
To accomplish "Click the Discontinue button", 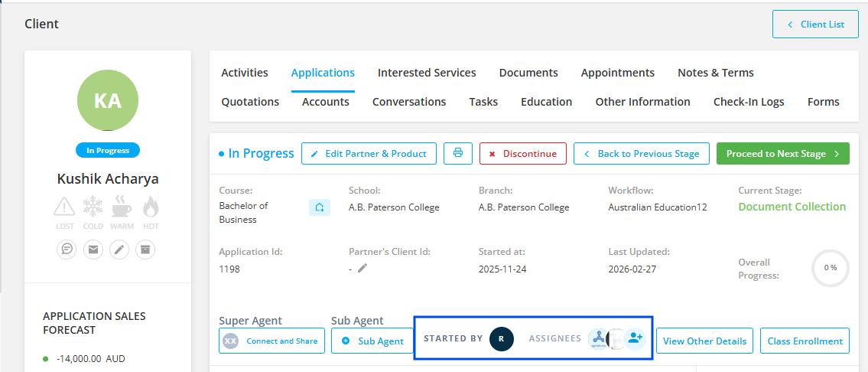I will [523, 153].
